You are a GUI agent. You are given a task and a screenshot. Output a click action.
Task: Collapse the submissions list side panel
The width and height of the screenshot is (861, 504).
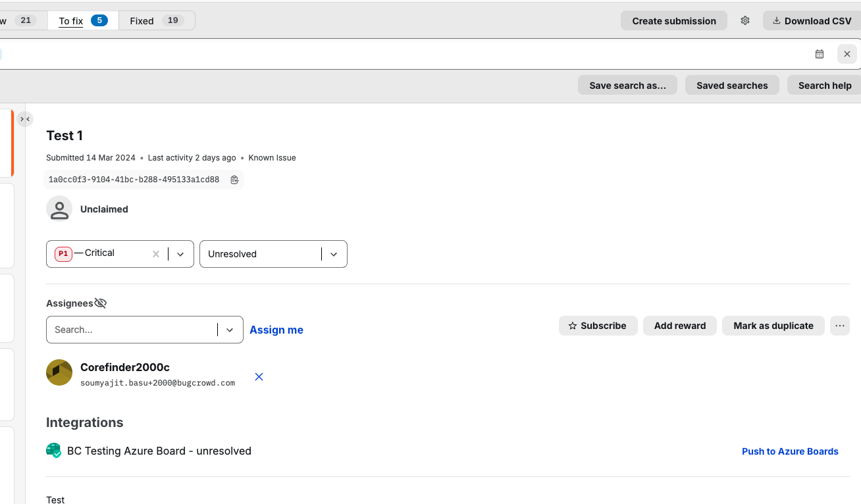click(x=25, y=119)
